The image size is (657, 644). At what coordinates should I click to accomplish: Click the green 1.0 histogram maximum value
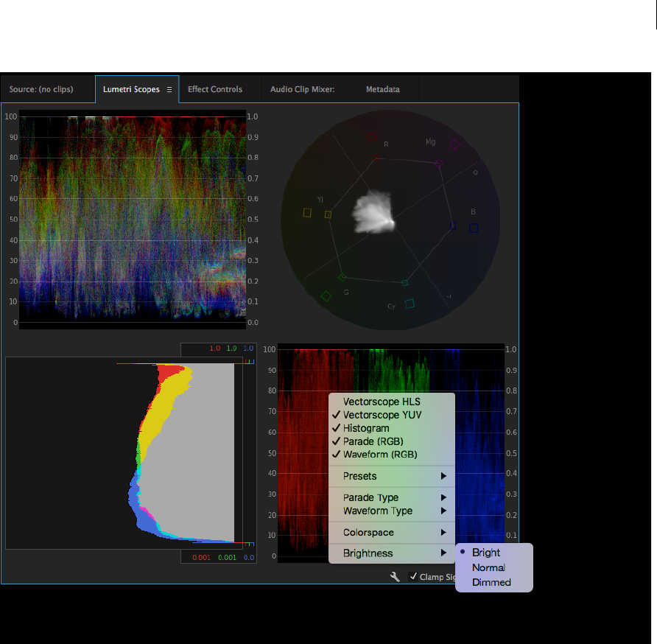(231, 349)
